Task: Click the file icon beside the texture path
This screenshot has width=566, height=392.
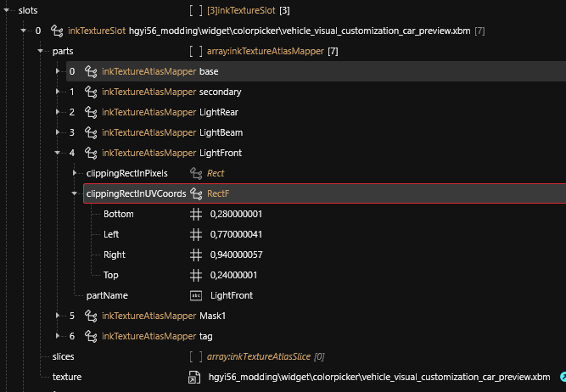Action: (196, 377)
